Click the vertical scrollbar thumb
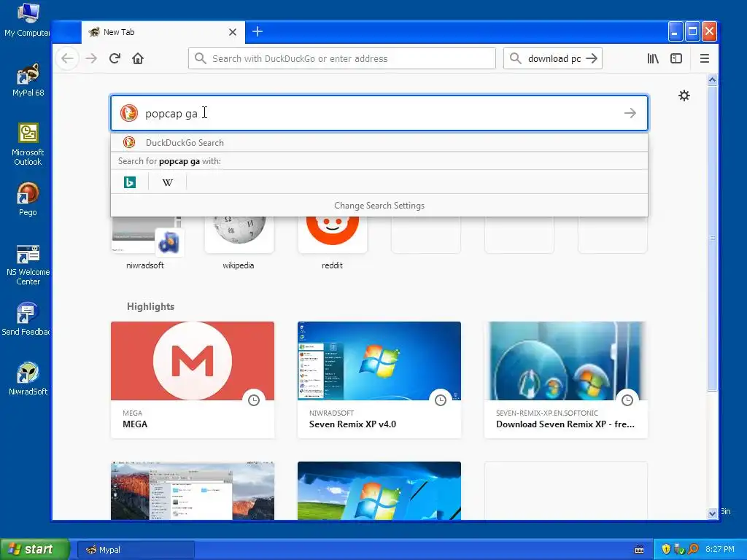The height and width of the screenshot is (560, 747). pyautogui.click(x=712, y=238)
